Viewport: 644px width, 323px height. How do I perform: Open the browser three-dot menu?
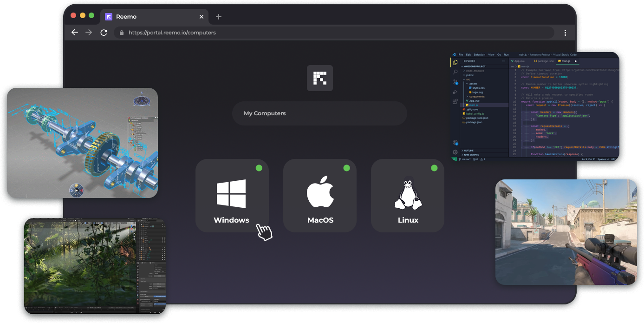tap(565, 33)
